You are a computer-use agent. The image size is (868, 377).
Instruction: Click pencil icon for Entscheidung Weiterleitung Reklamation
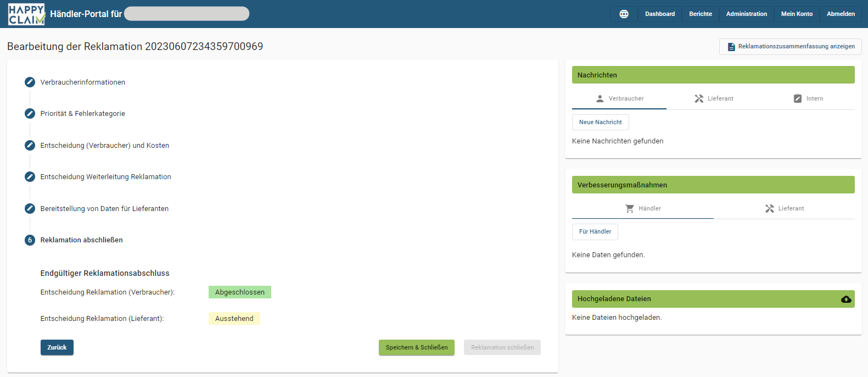[x=30, y=177]
